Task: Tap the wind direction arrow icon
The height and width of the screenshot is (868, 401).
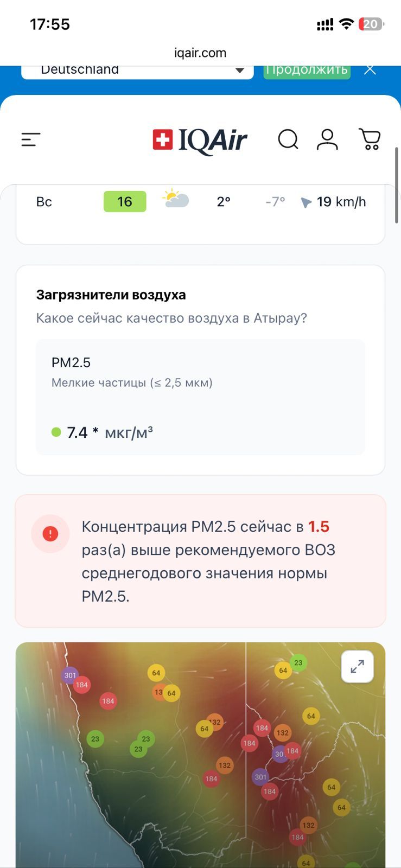Action: pos(306,202)
